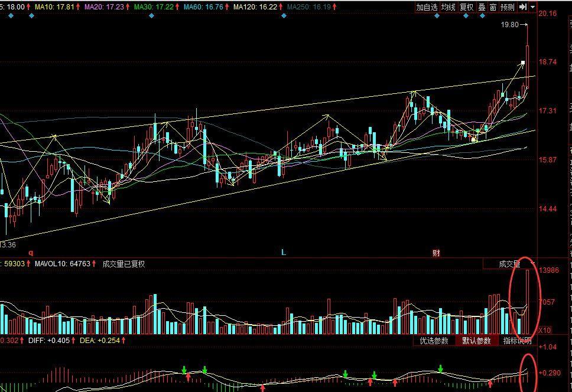Click the magenta MA20 indicator label
The height and width of the screenshot is (392, 572).
[104, 6]
